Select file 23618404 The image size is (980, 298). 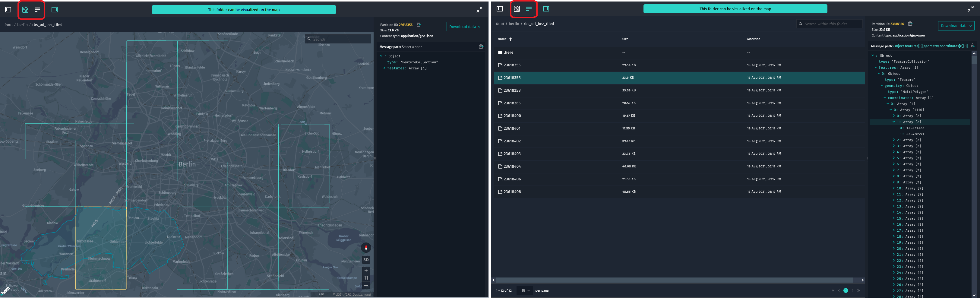[x=679, y=166]
